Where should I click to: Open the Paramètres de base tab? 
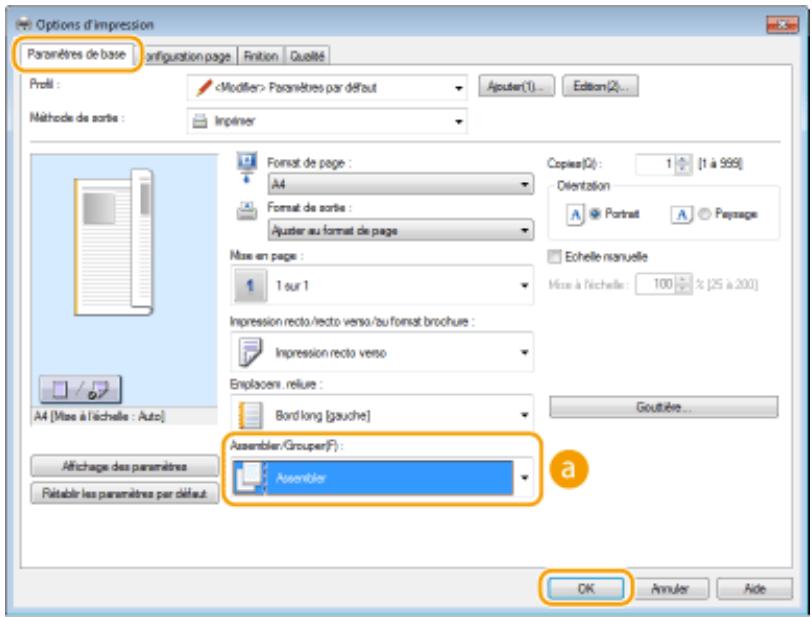[x=77, y=54]
